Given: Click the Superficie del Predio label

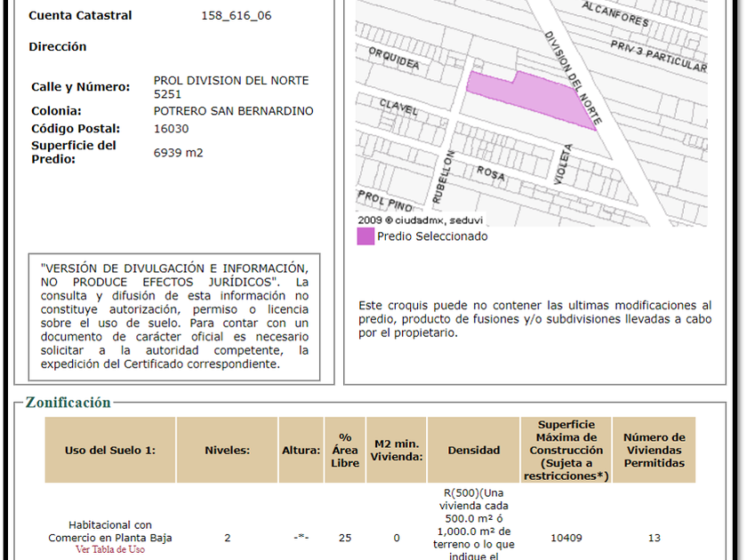Looking at the screenshot, I should tap(74, 152).
